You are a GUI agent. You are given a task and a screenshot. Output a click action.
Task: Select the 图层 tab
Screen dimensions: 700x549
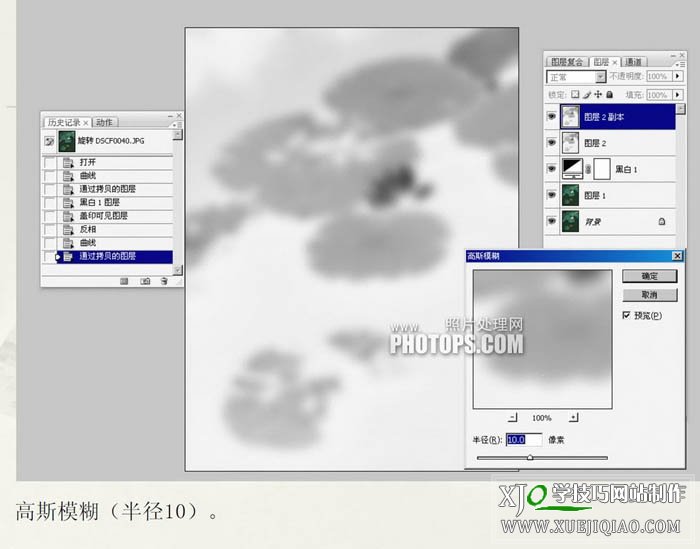coord(601,62)
